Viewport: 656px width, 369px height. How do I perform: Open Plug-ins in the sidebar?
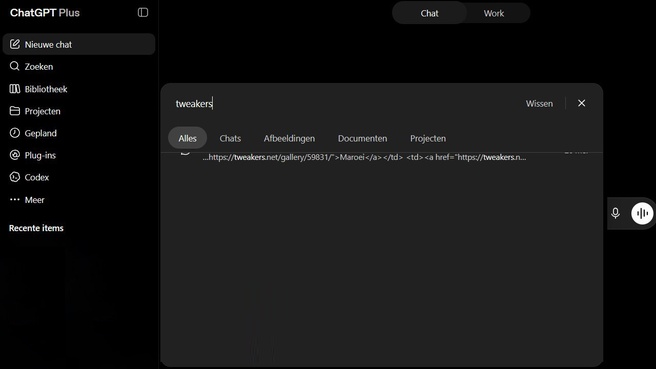click(x=79, y=155)
